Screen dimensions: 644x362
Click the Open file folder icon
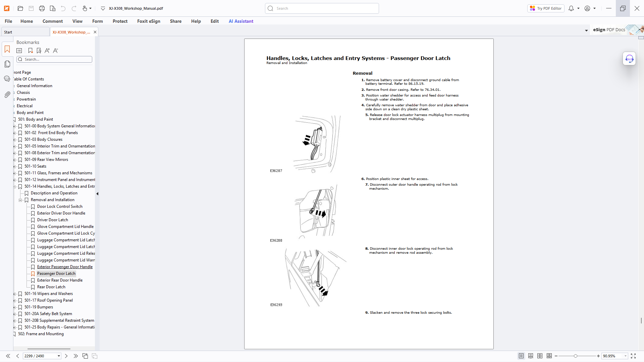(x=20, y=8)
